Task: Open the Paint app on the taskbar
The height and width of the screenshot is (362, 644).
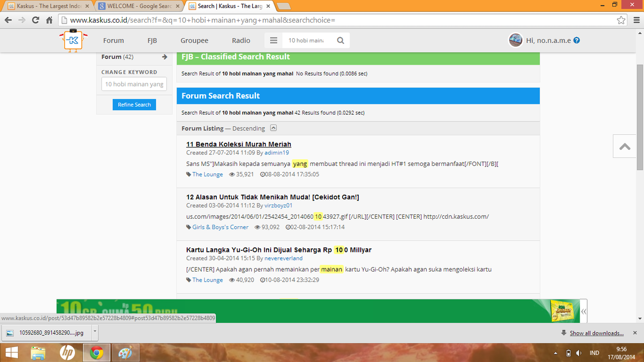Action: (x=125, y=353)
